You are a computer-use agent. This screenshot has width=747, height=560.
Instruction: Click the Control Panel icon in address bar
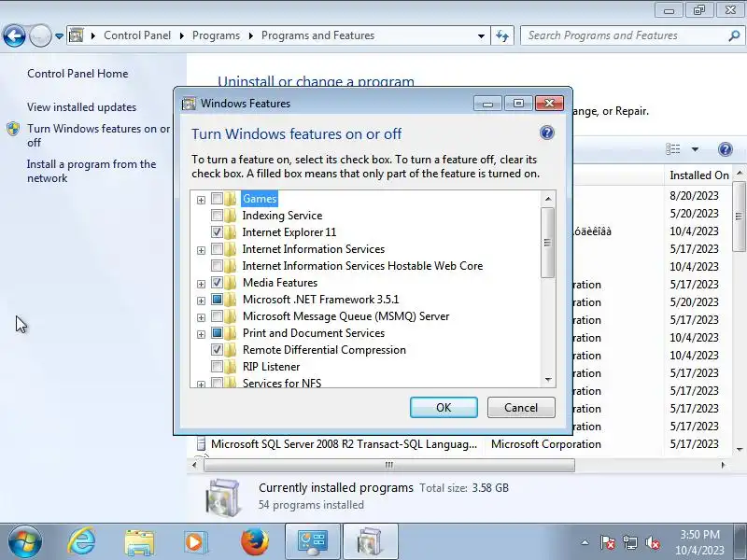point(77,35)
